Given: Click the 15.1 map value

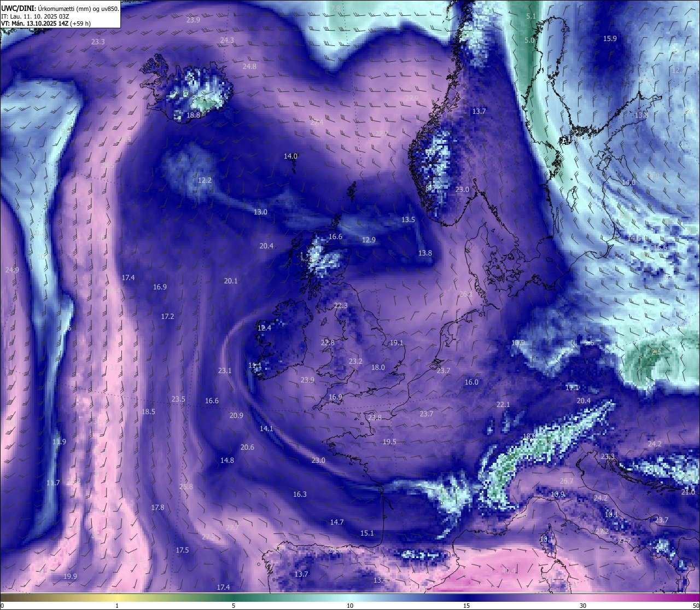Looking at the screenshot, I should 367,533.
